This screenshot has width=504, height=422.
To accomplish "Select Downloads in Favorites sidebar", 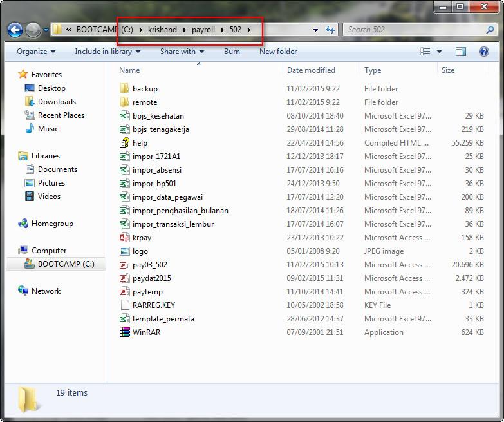I will (57, 102).
